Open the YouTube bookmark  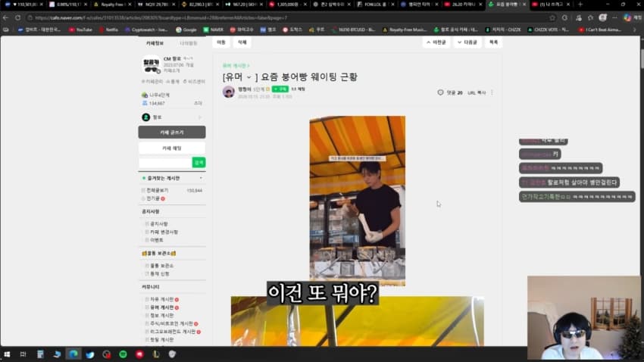(x=81, y=30)
